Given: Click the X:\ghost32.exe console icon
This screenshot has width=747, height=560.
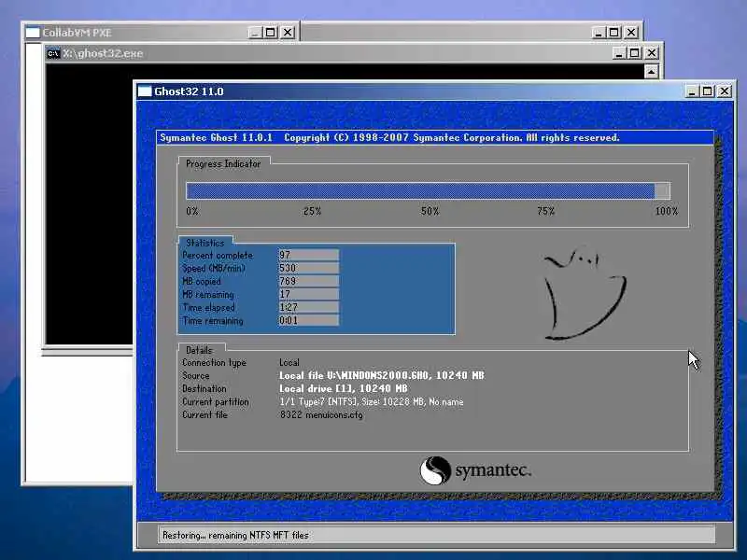Looking at the screenshot, I should (53, 53).
